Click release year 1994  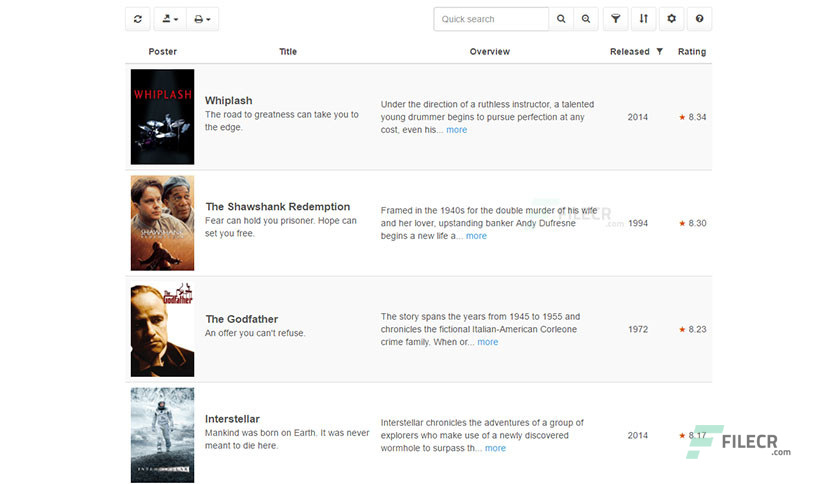click(638, 223)
